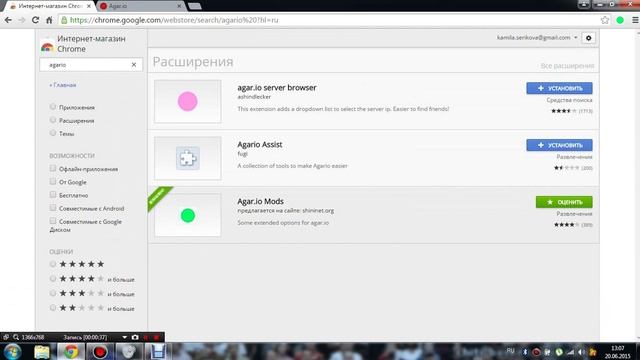Pause the screen recording
640x360 pixels.
coord(146,337)
